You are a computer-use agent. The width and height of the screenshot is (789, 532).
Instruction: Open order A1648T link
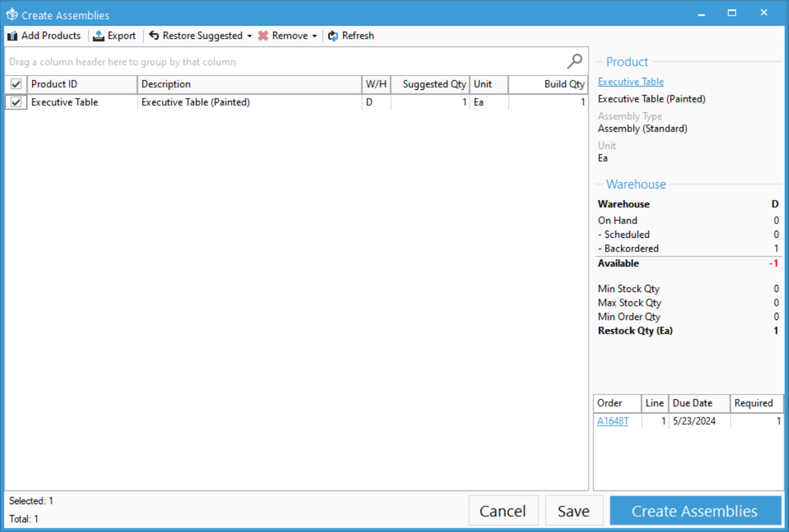tap(612, 421)
